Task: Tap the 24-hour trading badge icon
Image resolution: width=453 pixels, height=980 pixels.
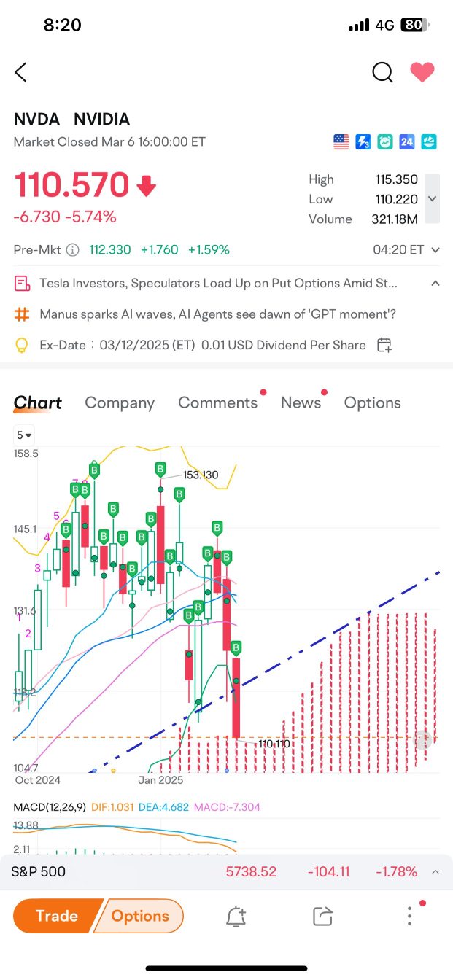Action: (x=407, y=142)
